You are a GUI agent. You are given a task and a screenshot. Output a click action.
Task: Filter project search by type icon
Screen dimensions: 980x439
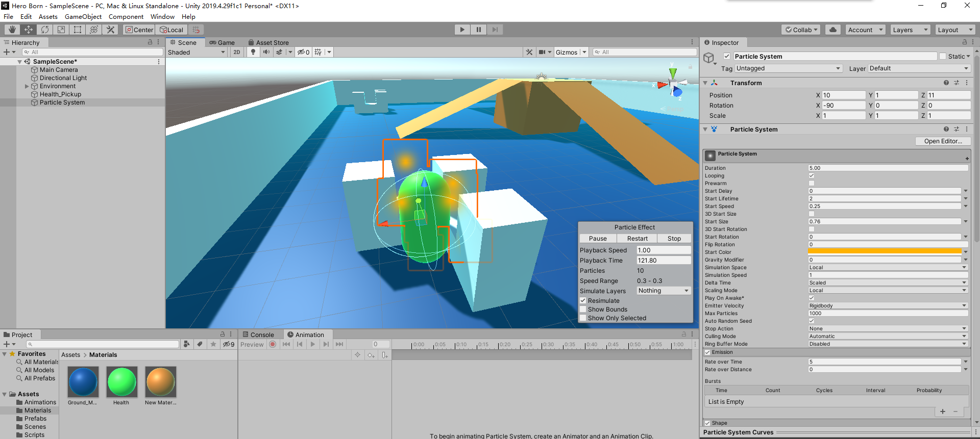point(187,344)
